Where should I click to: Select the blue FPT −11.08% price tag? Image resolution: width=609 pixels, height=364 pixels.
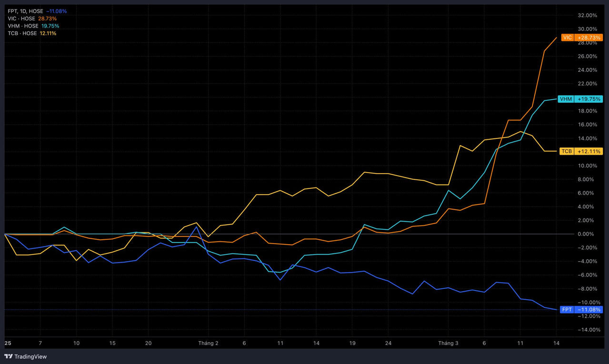pyautogui.click(x=581, y=310)
